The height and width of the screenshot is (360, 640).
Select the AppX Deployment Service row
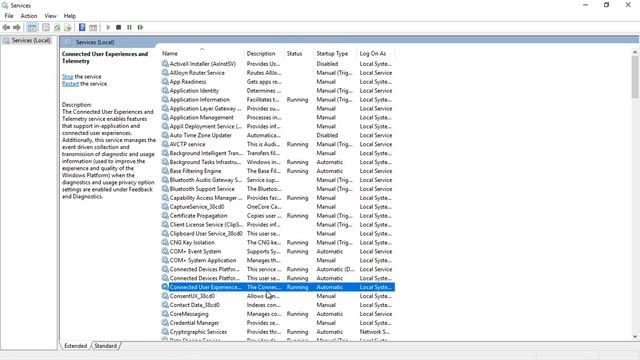[x=278, y=127]
